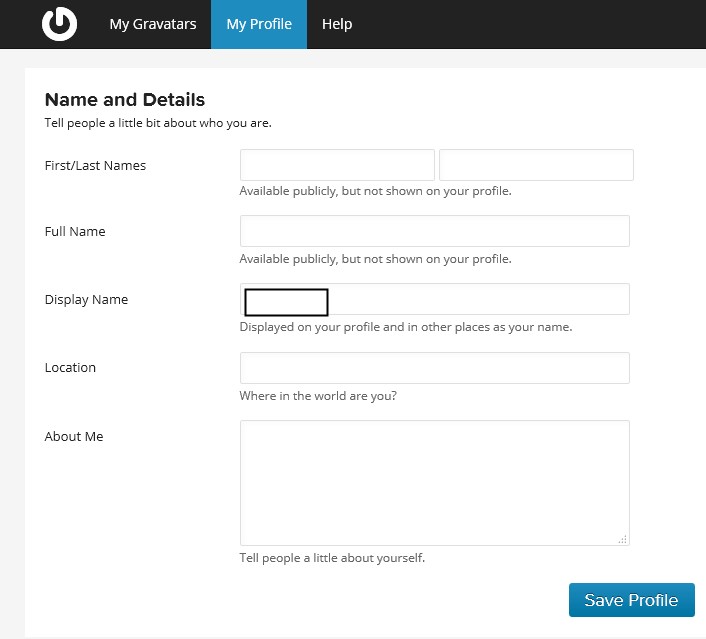Click the Location field label
Screen dimensions: 706x639
70,367
